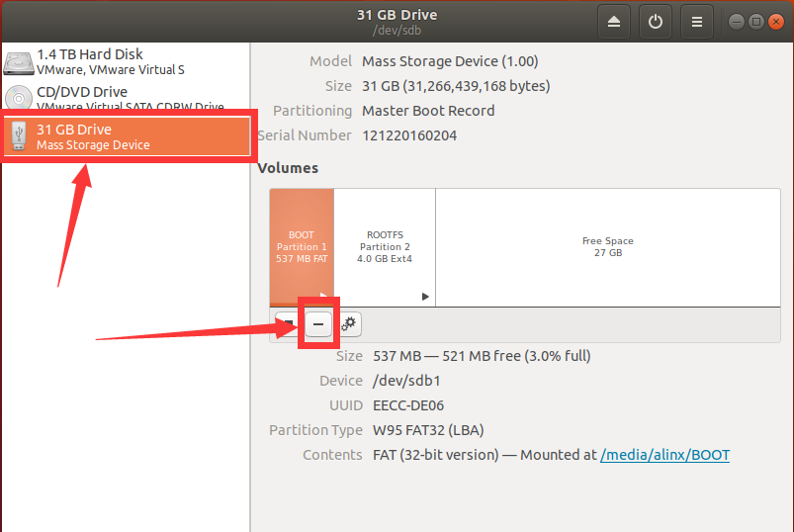Open the /media/alinx/BOOT mount link

(x=664, y=455)
